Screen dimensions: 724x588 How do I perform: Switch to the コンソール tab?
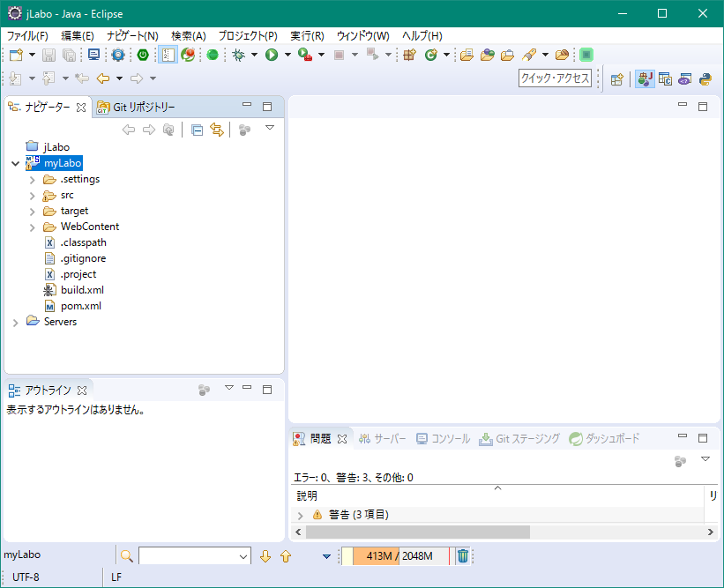[443, 439]
